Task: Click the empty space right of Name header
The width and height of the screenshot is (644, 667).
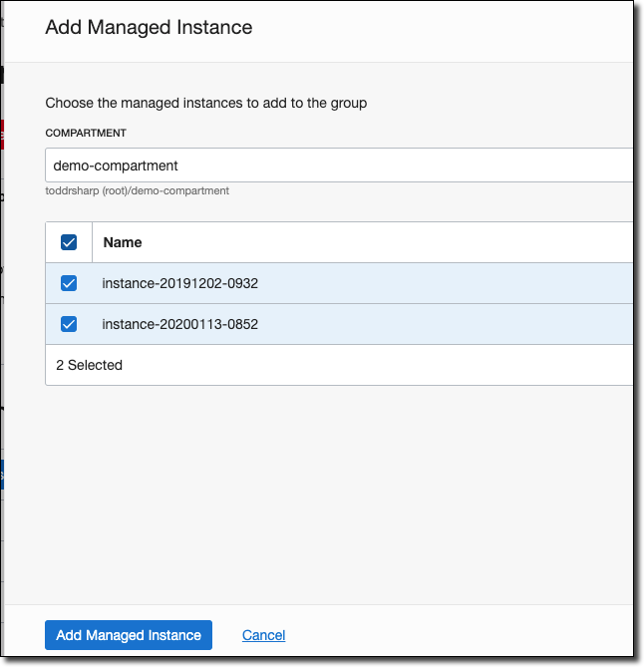Action: (399, 242)
